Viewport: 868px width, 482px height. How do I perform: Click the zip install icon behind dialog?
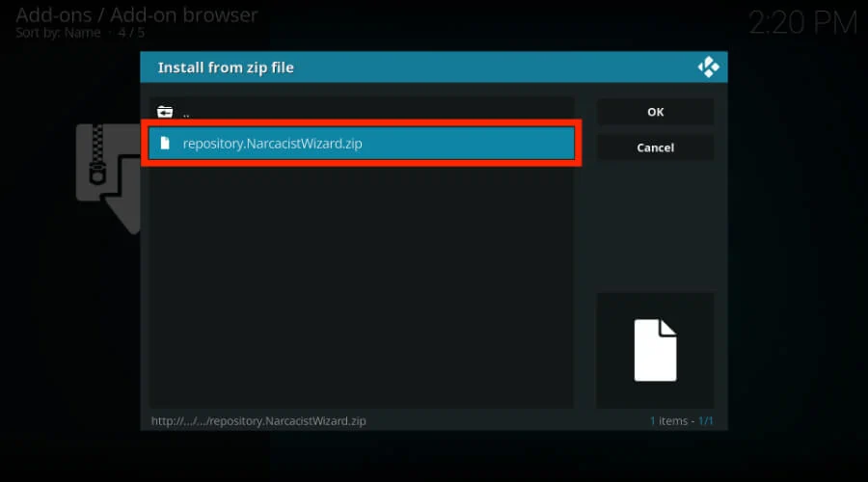click(x=108, y=178)
